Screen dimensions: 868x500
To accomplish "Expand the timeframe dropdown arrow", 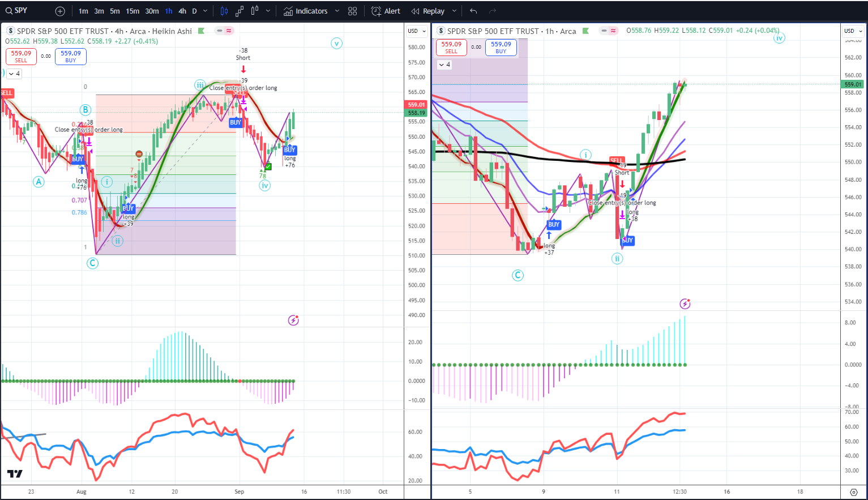I will (205, 11).
